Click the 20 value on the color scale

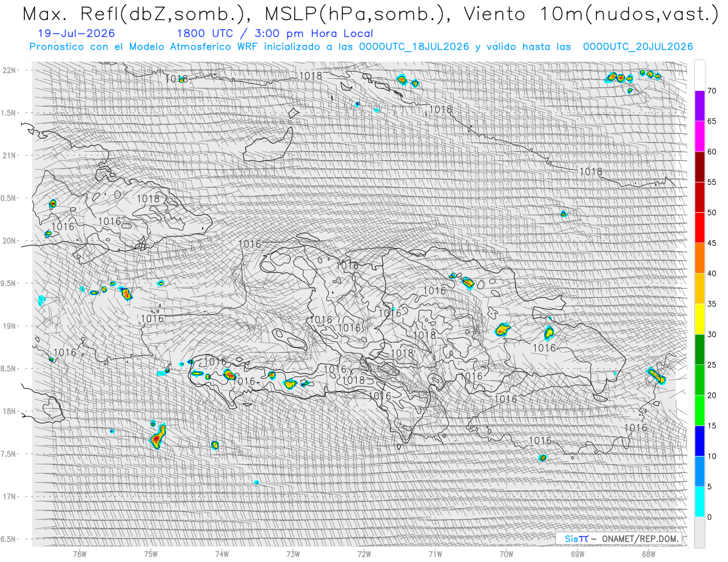point(712,395)
